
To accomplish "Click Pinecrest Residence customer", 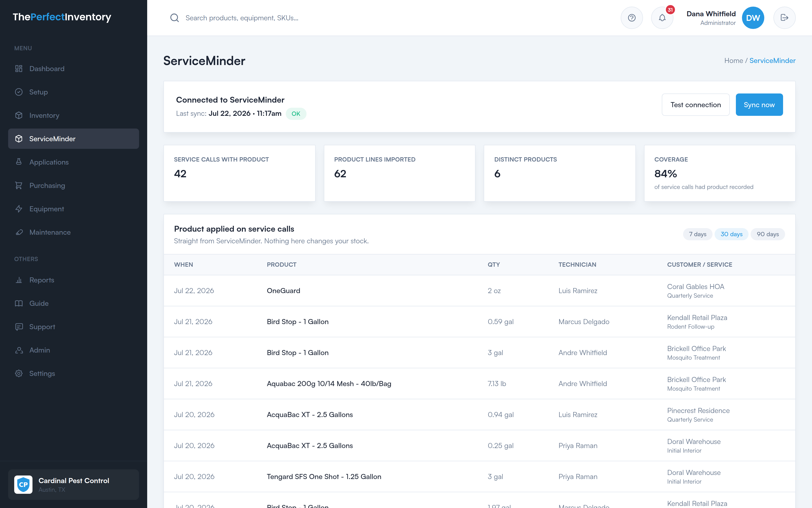I will [x=698, y=410].
